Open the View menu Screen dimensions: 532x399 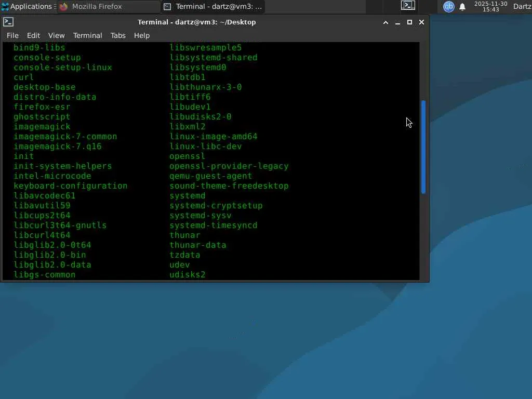coord(56,35)
